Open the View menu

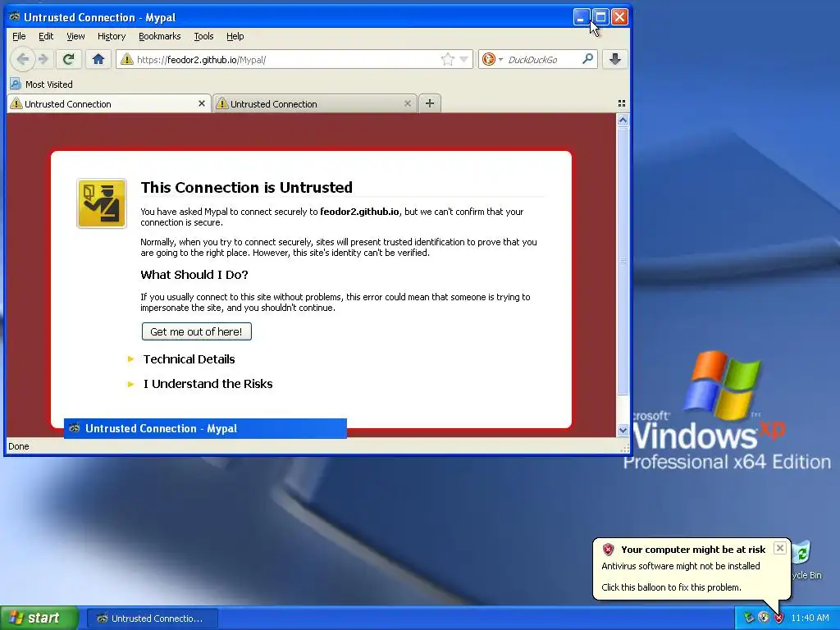point(75,36)
